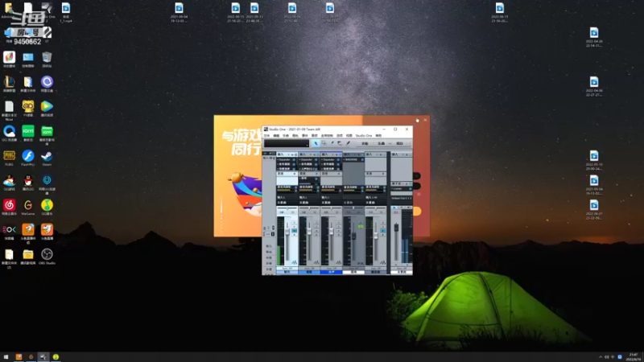Select the Eraser tool in Studio One toolbar

tap(340, 143)
